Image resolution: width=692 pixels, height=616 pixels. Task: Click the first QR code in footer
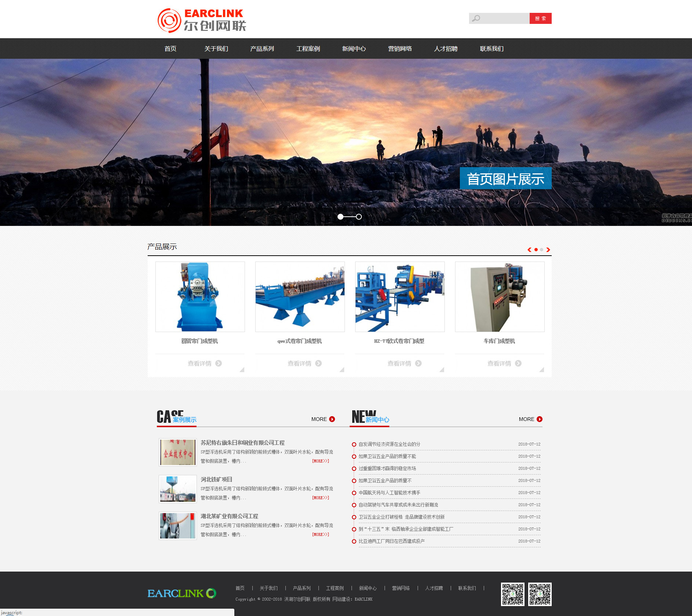pos(512,594)
